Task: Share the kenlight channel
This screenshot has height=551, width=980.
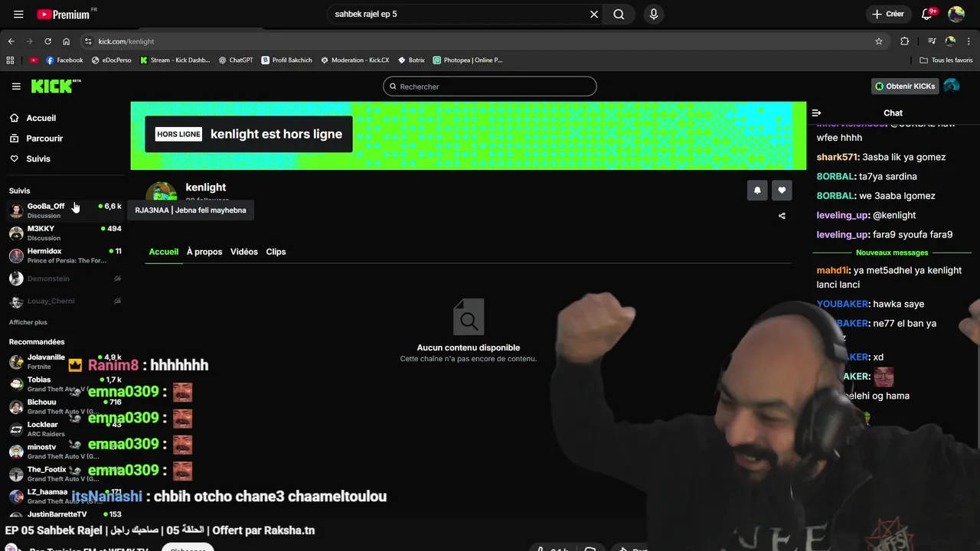Action: click(x=782, y=216)
